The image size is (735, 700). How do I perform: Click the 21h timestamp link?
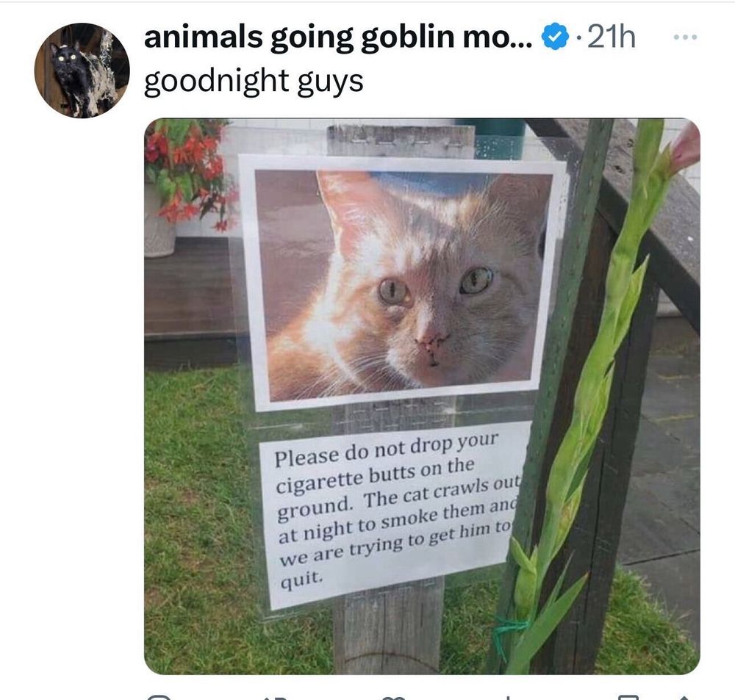tap(611, 37)
